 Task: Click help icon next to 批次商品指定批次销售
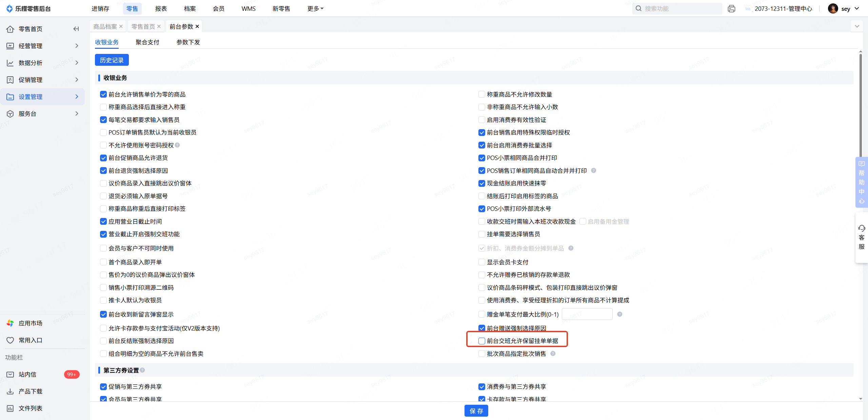[553, 354]
